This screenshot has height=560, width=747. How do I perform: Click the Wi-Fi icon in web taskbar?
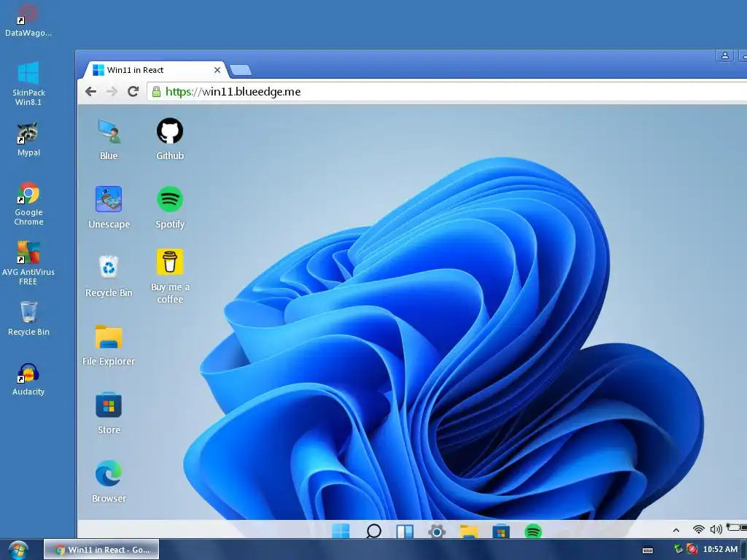point(698,529)
